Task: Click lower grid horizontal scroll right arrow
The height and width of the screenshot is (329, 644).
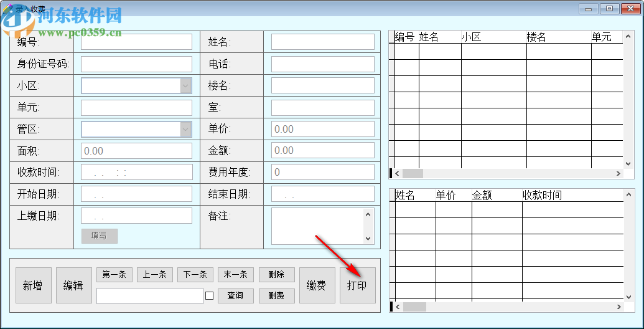Action: 618,307
